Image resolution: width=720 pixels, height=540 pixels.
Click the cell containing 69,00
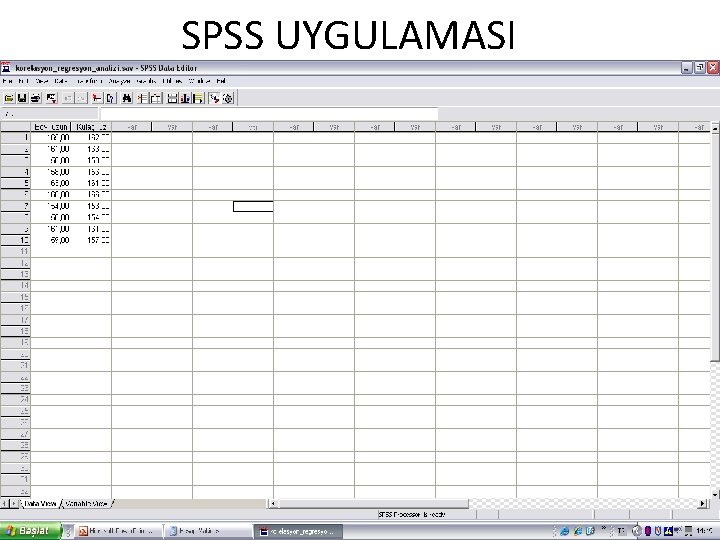[51, 240]
